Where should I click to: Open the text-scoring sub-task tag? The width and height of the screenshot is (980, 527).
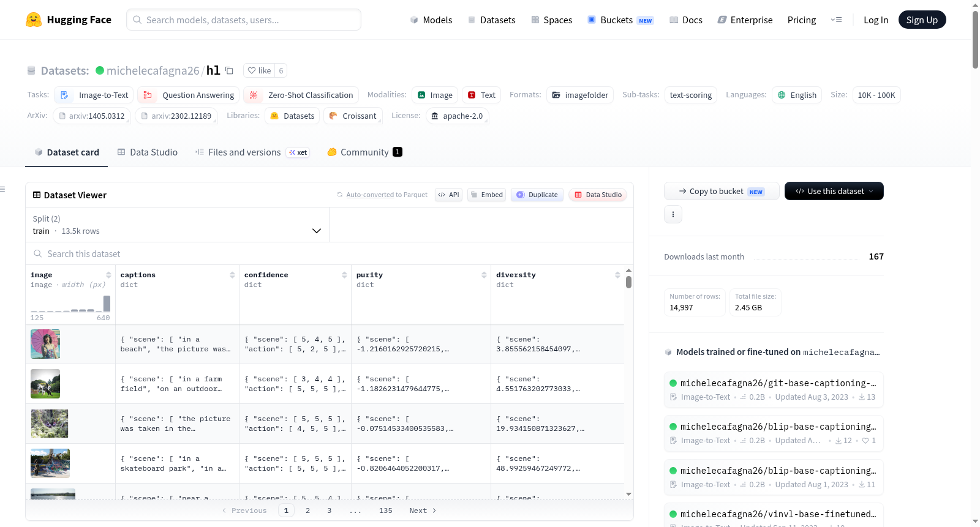click(691, 95)
